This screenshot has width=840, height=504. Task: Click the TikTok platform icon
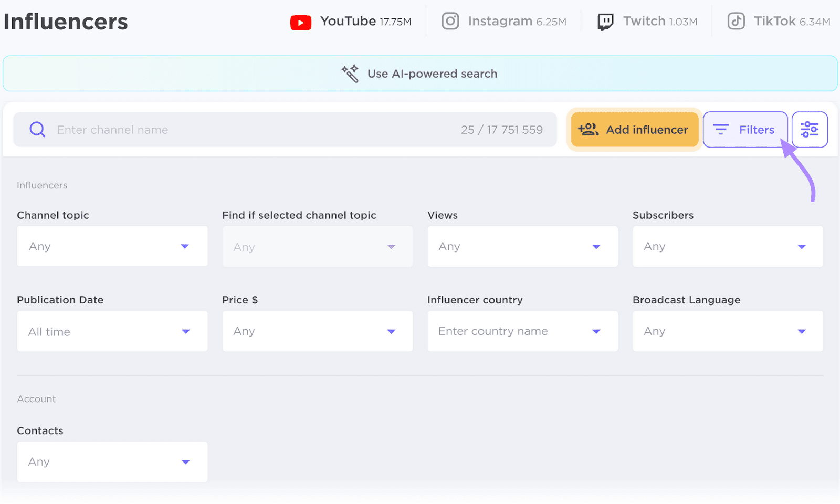[736, 21]
